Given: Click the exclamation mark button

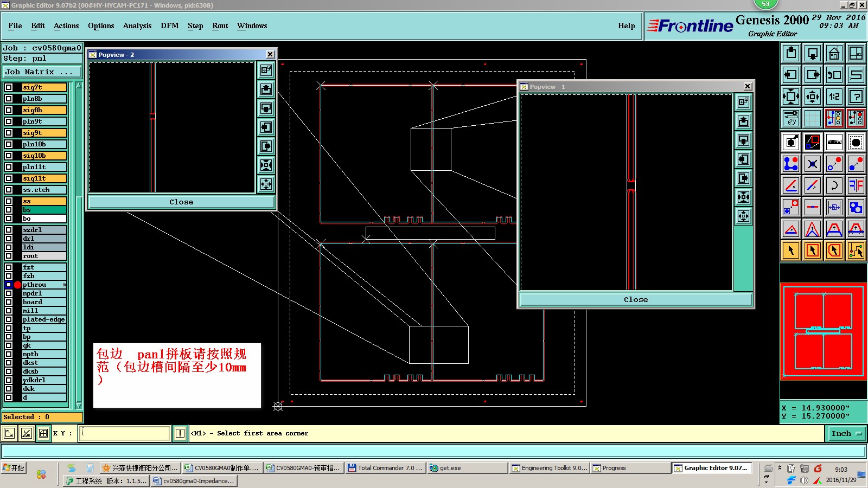Looking at the screenshot, I should click(180, 433).
